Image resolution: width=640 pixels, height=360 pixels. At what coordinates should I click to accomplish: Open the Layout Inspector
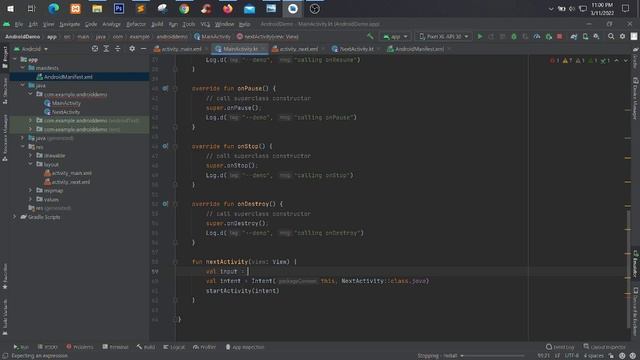click(x=604, y=347)
